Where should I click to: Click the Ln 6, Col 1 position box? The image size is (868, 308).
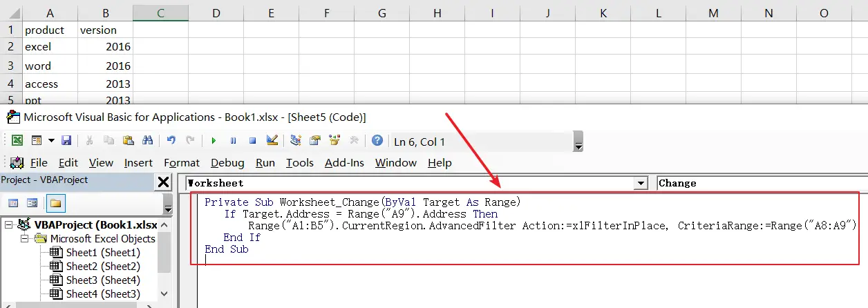480,142
